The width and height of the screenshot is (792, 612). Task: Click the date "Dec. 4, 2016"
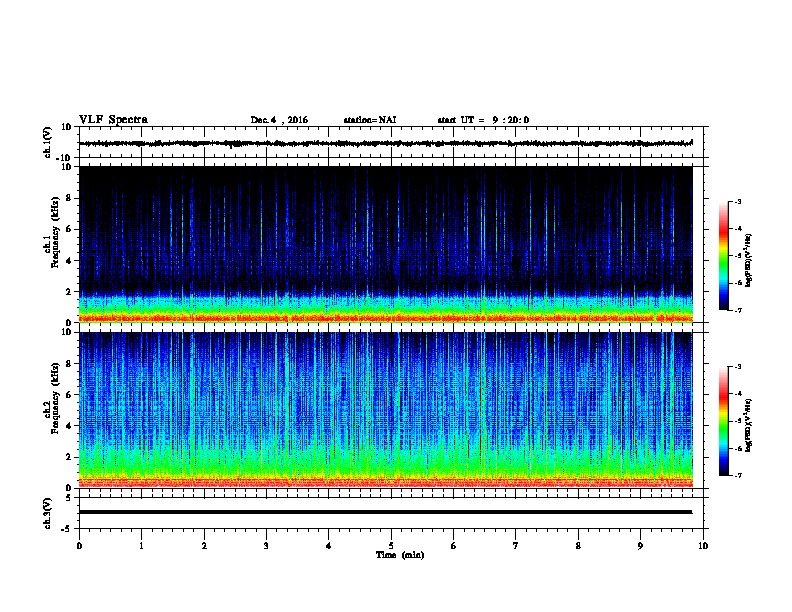(x=279, y=120)
